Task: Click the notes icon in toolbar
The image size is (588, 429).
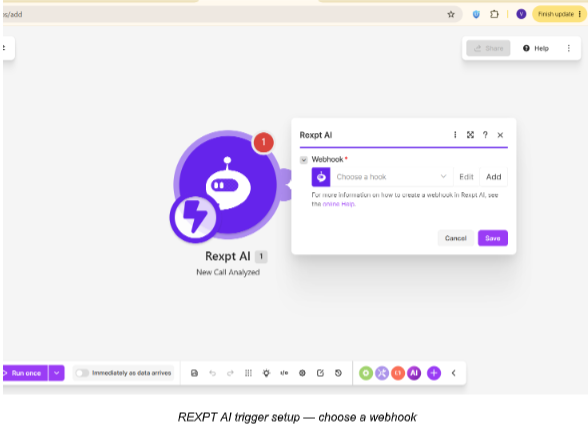Action: pyautogui.click(x=320, y=373)
